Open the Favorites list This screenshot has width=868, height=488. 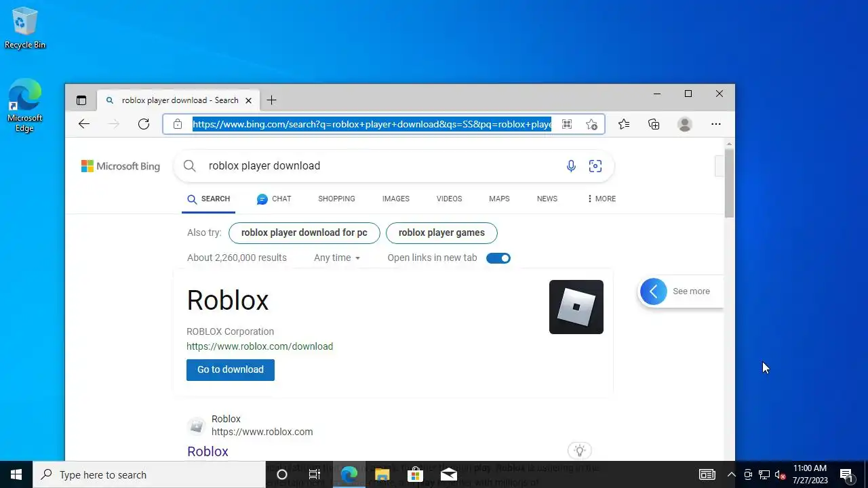pos(624,124)
